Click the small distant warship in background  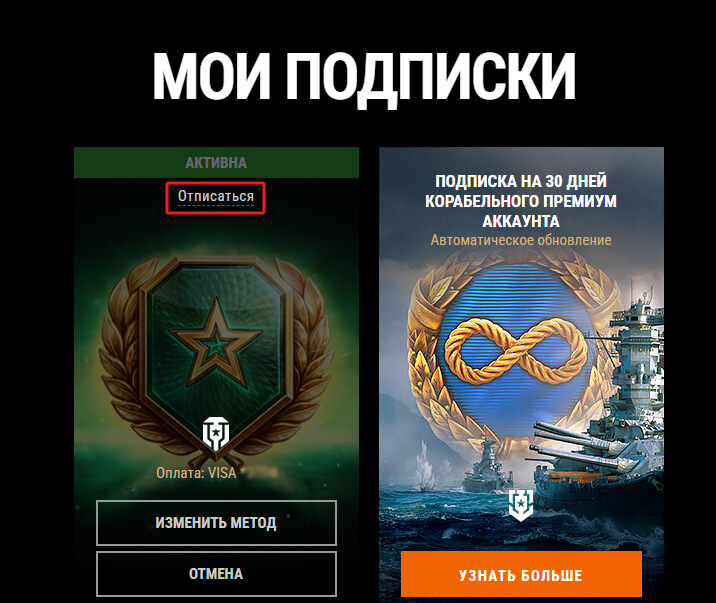[488, 468]
